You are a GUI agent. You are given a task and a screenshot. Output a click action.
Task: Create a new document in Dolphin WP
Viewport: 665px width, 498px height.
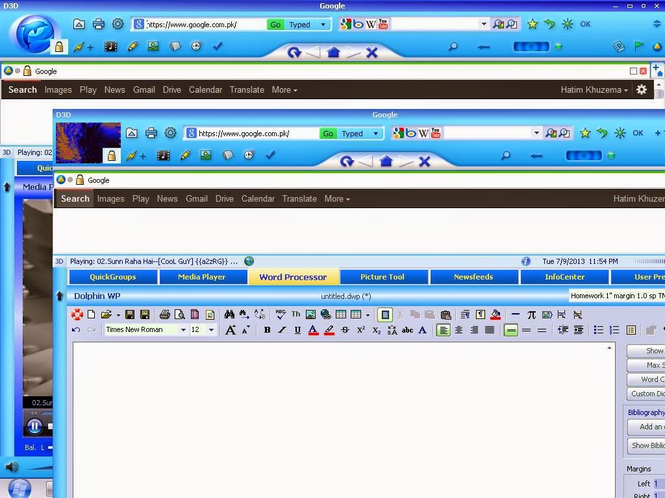91,314
